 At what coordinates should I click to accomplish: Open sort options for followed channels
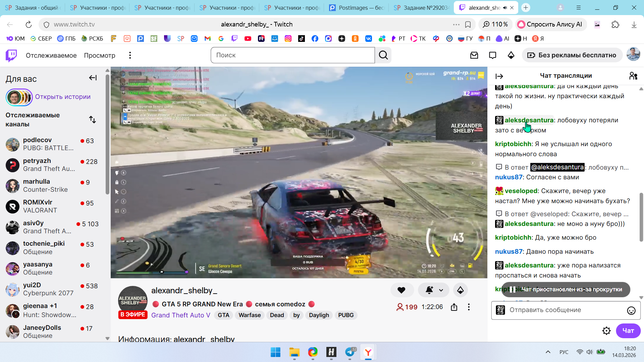pos(92,120)
